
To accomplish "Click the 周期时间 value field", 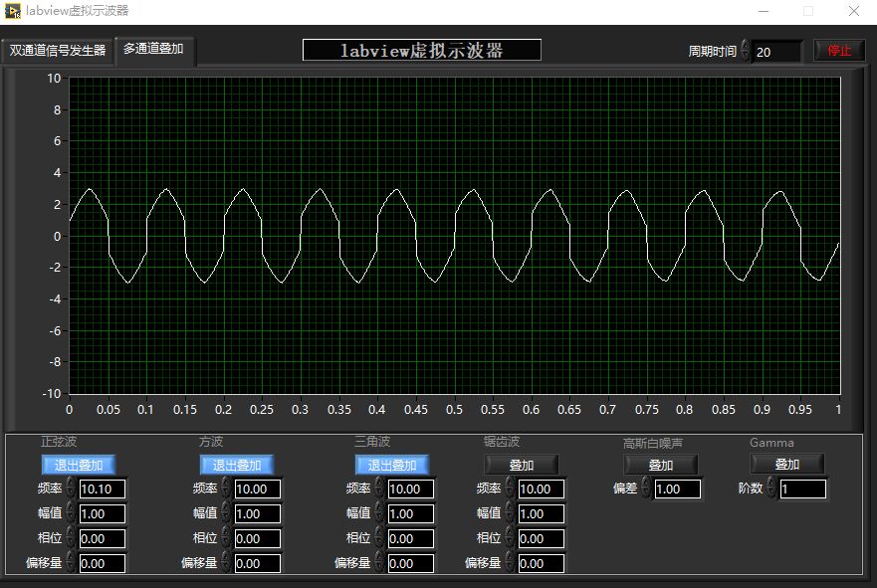I will pyautogui.click(x=776, y=51).
